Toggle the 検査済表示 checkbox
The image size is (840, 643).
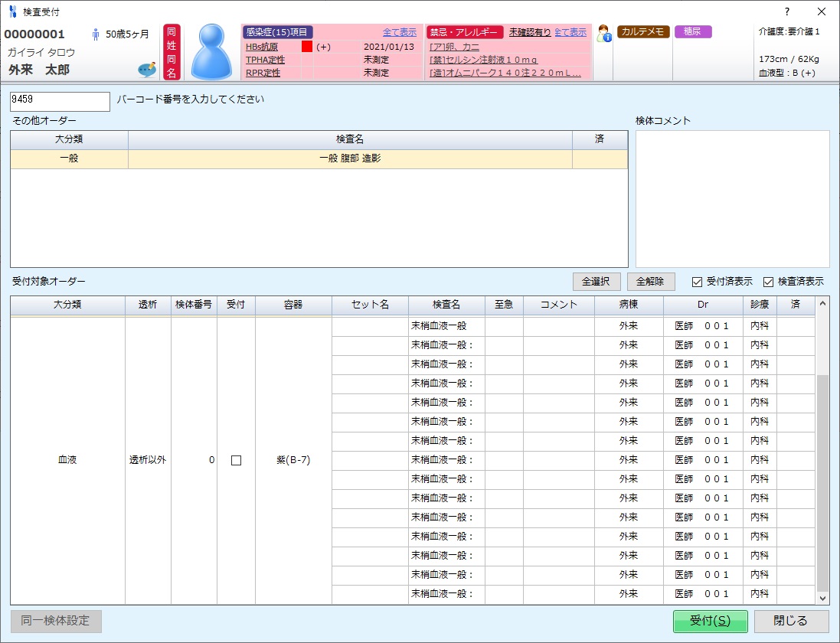point(768,282)
